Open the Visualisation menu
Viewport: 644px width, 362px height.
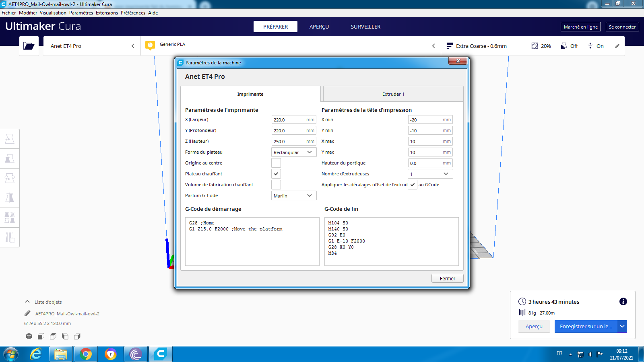[x=53, y=13]
